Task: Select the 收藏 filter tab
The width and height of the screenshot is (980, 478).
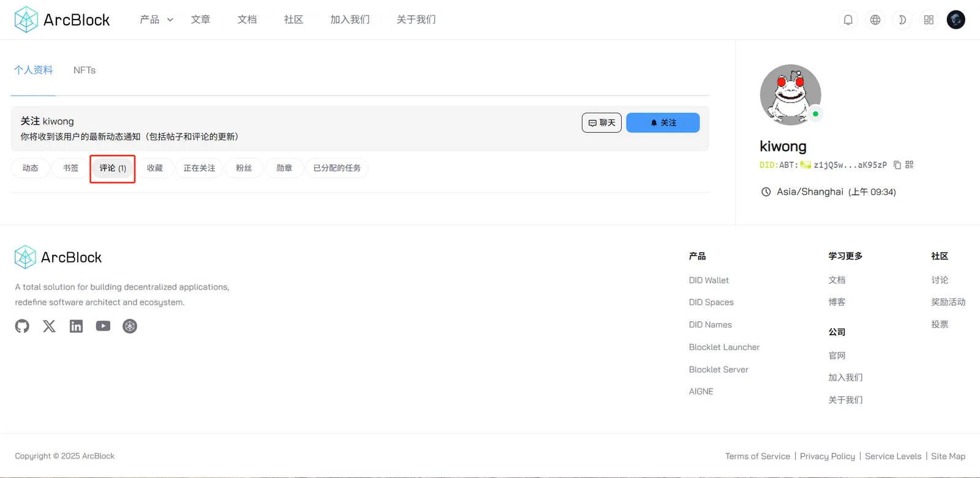Action: (x=155, y=168)
